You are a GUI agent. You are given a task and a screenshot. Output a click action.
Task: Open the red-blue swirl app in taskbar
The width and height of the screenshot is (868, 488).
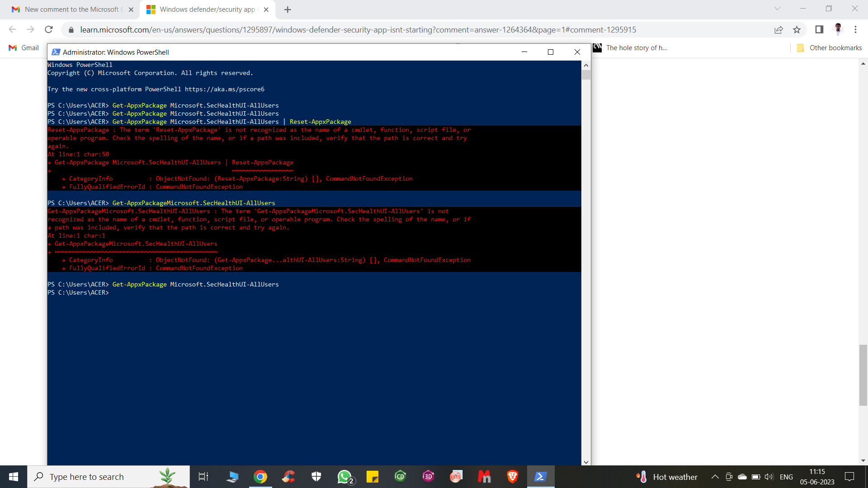click(288, 477)
